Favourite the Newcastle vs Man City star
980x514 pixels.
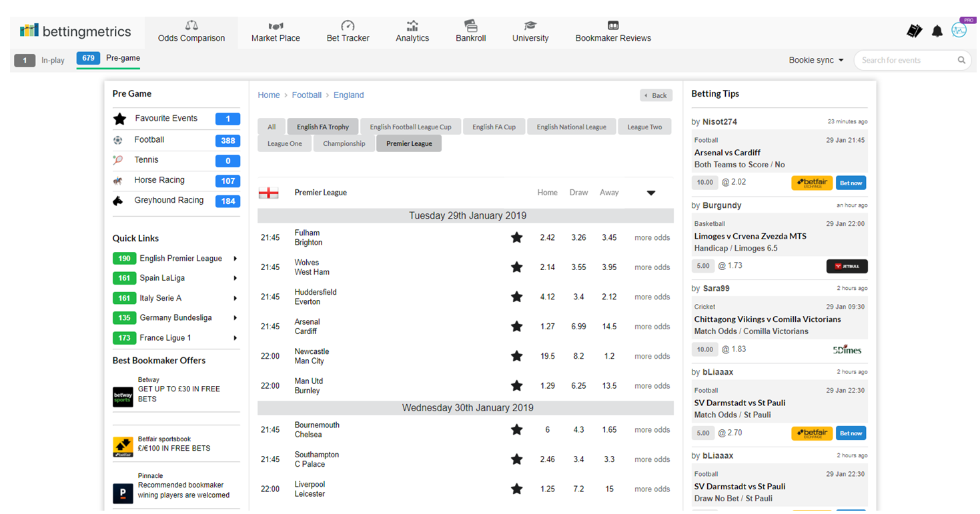[x=516, y=356]
